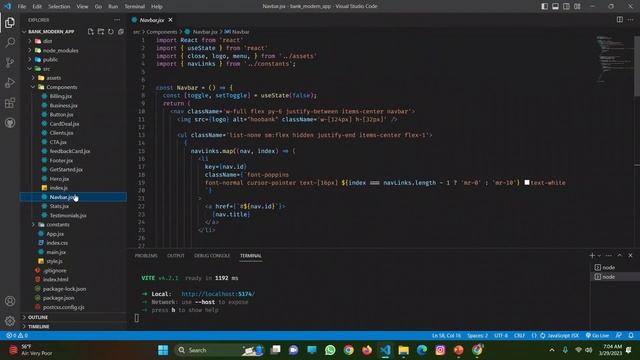The height and width of the screenshot is (360, 640).
Task: Open the Explorer view in activity bar
Action: coord(10,22)
